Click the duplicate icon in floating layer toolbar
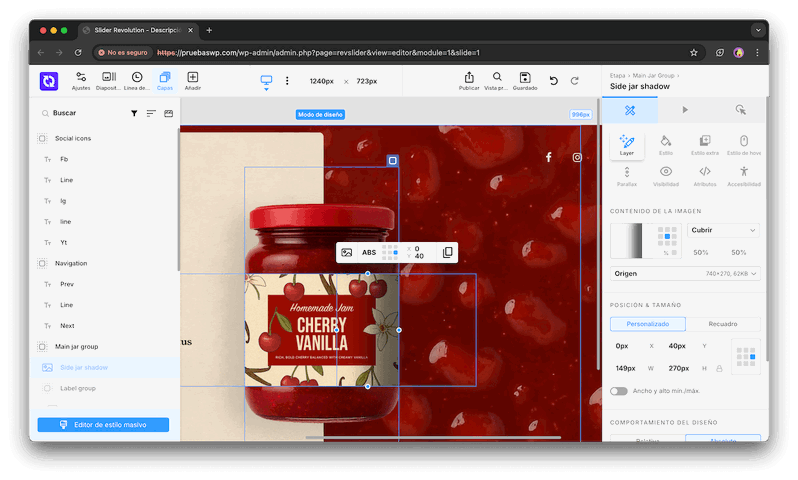Screen dimensions: 798x480 [x=447, y=252]
